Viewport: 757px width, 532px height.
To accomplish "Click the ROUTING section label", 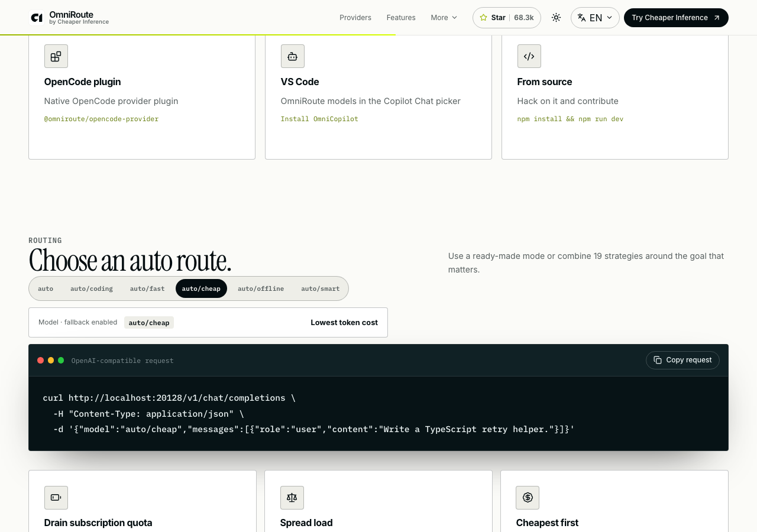I will (x=45, y=241).
